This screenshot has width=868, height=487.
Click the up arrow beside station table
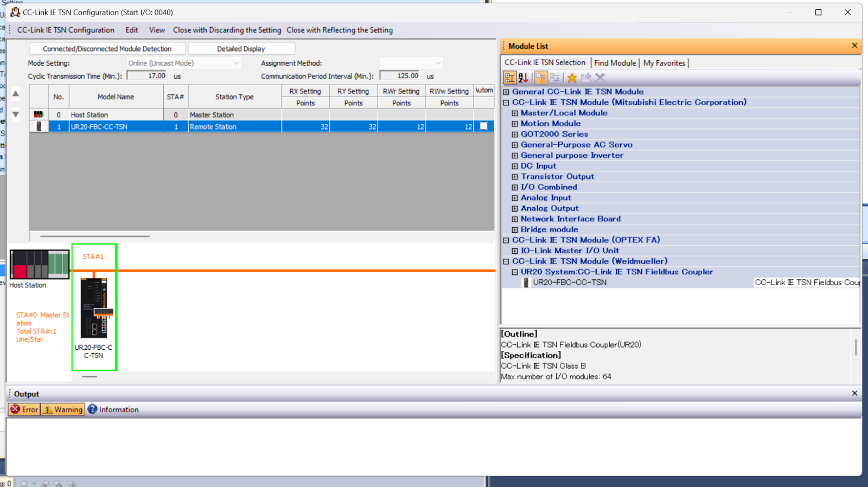coord(16,94)
